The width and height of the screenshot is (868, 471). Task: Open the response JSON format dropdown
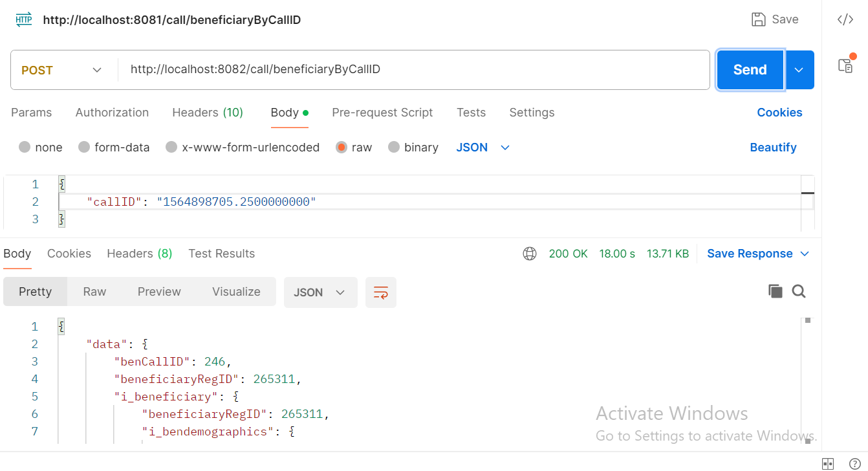320,292
